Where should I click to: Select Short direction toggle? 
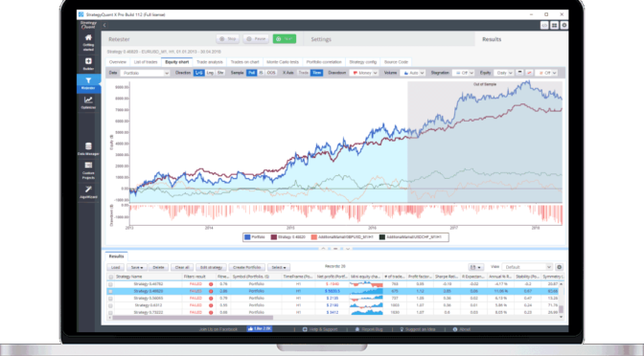(x=220, y=73)
